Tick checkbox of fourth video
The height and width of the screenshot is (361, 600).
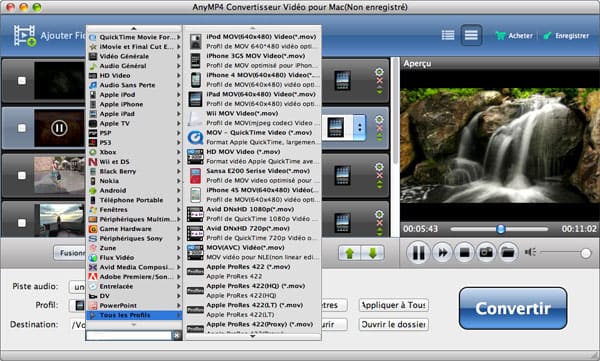[22, 223]
